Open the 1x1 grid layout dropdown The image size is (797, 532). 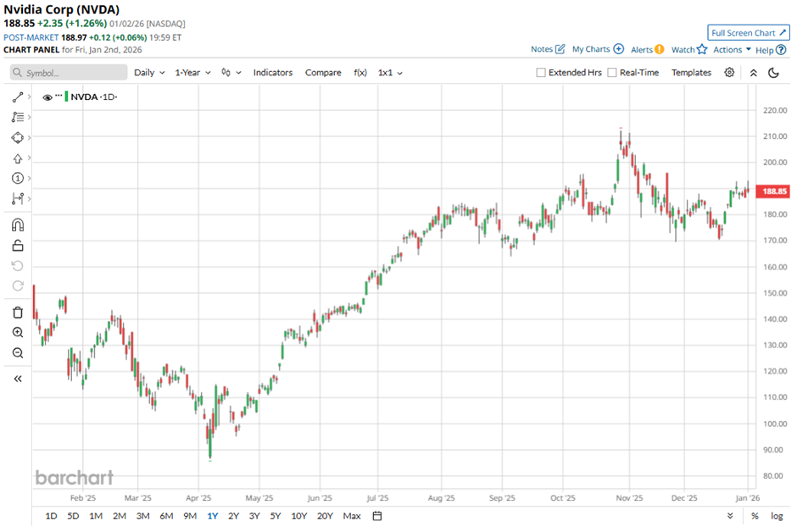click(x=390, y=73)
